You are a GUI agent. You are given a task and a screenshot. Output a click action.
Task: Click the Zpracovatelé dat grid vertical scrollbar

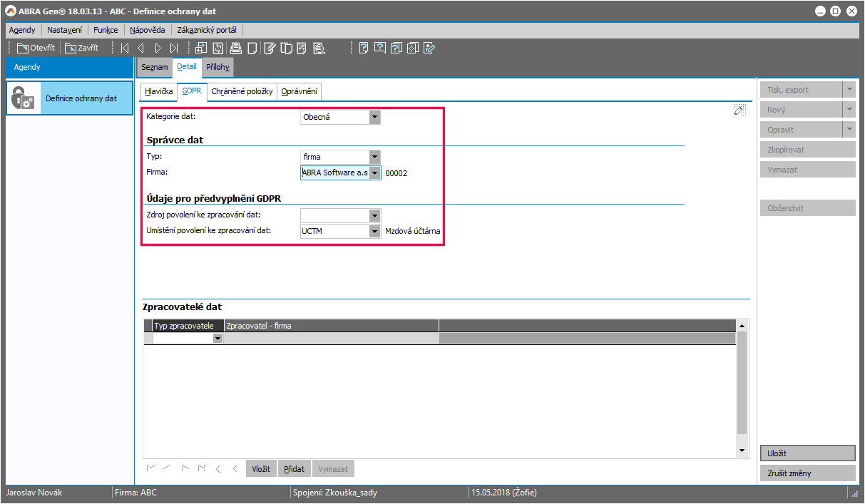coord(742,385)
